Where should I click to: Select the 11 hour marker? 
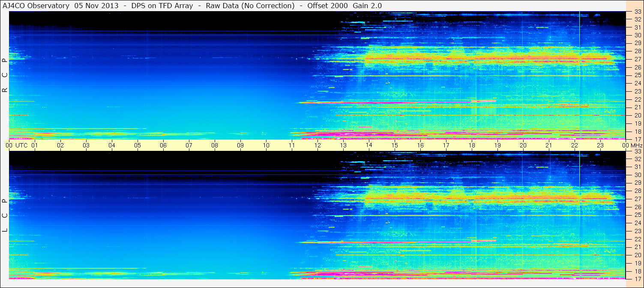pos(292,145)
